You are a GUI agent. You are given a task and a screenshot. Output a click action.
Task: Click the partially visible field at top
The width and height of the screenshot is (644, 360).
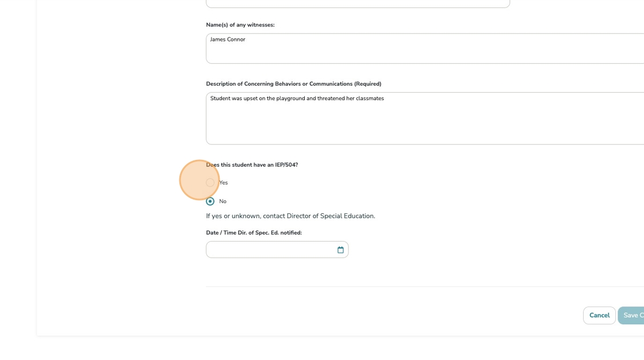pyautogui.click(x=358, y=3)
